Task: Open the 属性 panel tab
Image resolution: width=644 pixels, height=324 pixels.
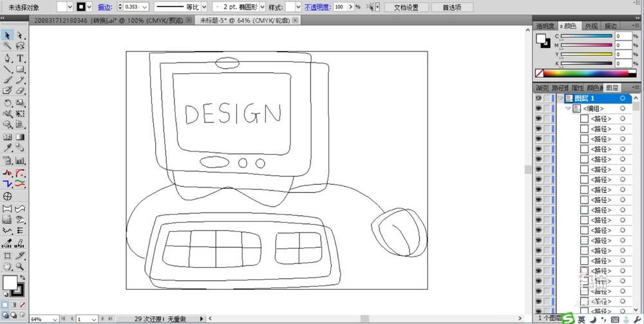Action: tap(577, 88)
